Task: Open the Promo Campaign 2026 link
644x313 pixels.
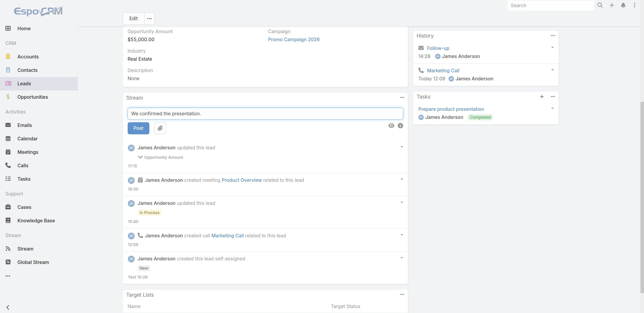Action: (x=294, y=40)
